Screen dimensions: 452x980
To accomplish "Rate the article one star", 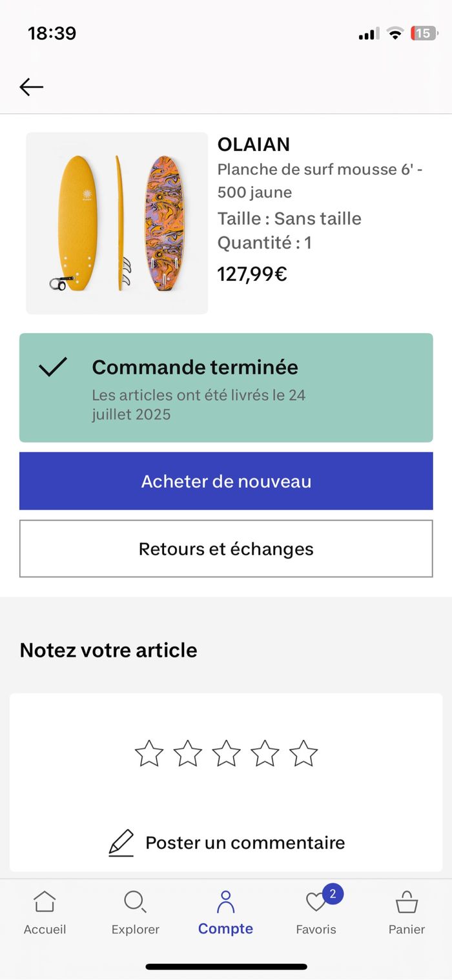I will pyautogui.click(x=149, y=753).
